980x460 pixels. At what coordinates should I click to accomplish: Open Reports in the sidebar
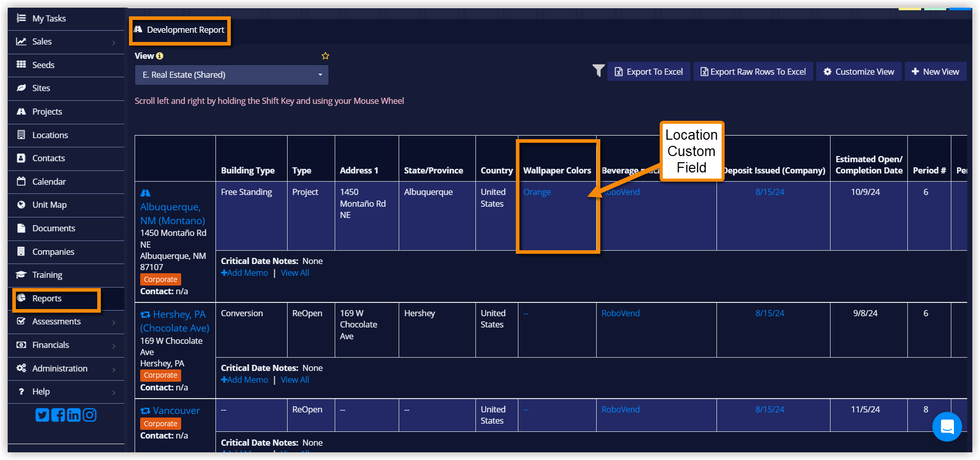pyautogui.click(x=47, y=299)
